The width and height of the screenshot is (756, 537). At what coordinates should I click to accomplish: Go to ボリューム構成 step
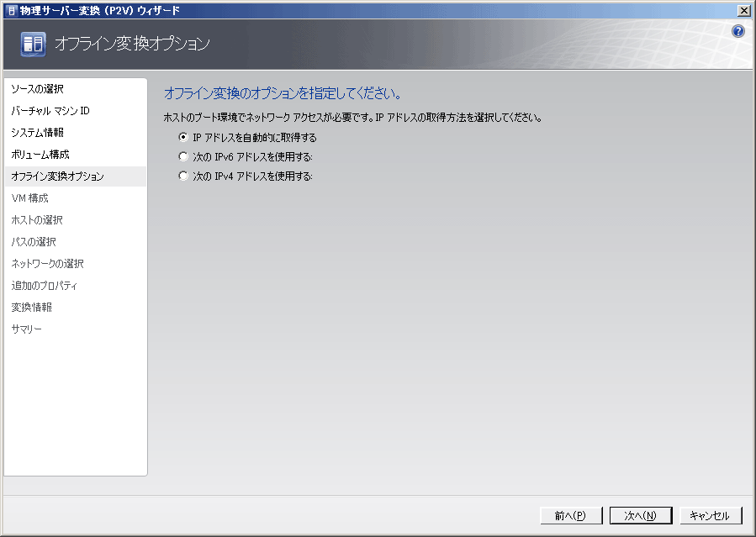coord(40,155)
